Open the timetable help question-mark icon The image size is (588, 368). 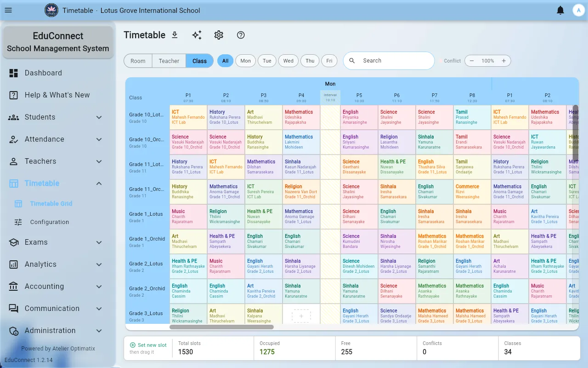pos(241,35)
